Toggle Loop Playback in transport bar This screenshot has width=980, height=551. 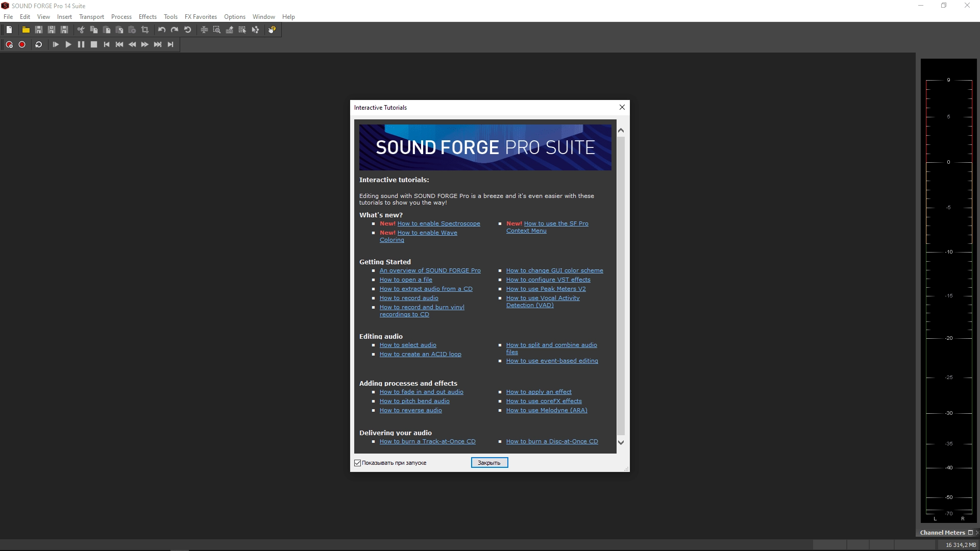pos(38,44)
